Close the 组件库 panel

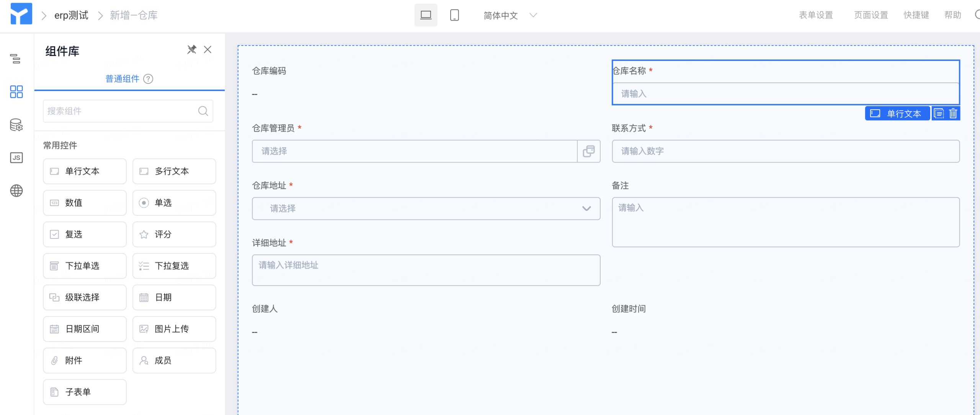[x=207, y=50]
